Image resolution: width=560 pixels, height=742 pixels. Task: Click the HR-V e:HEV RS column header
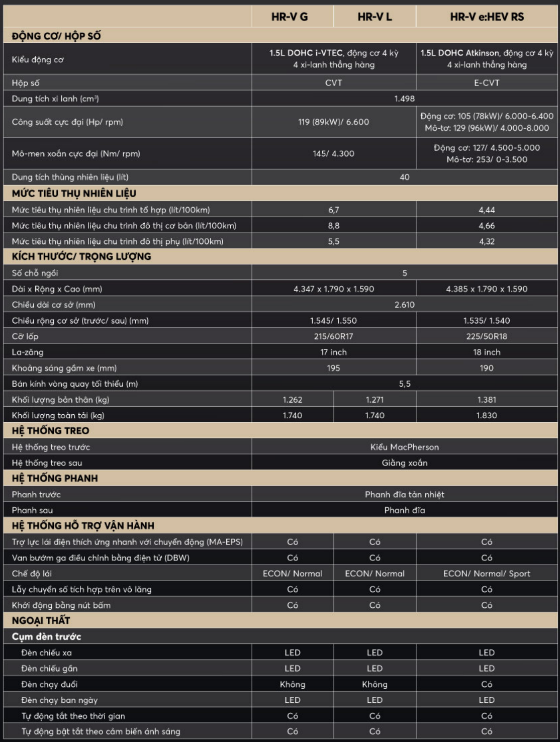click(x=487, y=17)
